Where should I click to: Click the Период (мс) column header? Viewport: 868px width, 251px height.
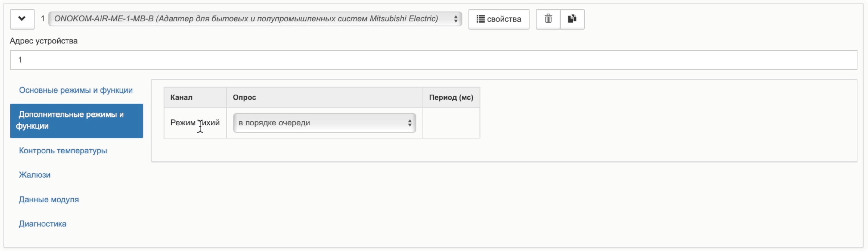point(451,98)
